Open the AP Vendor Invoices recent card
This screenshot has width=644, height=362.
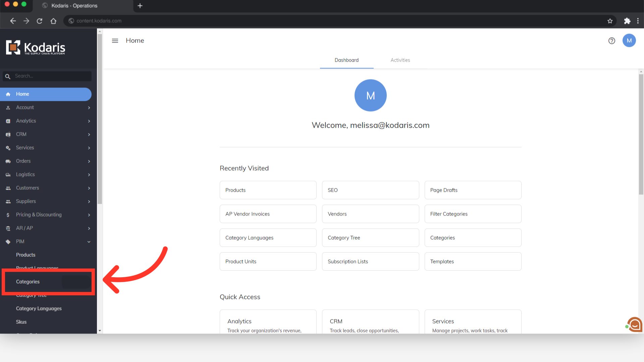[x=268, y=214]
